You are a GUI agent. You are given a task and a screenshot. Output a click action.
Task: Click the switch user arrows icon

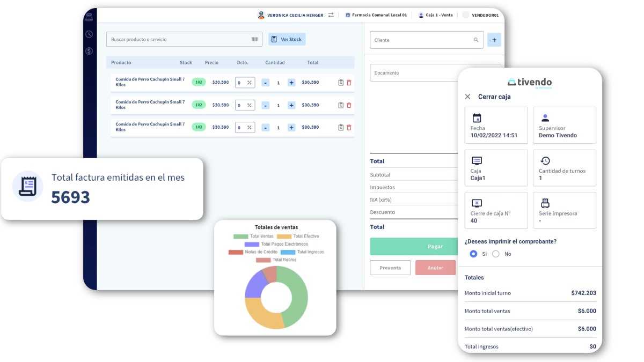coord(331,15)
